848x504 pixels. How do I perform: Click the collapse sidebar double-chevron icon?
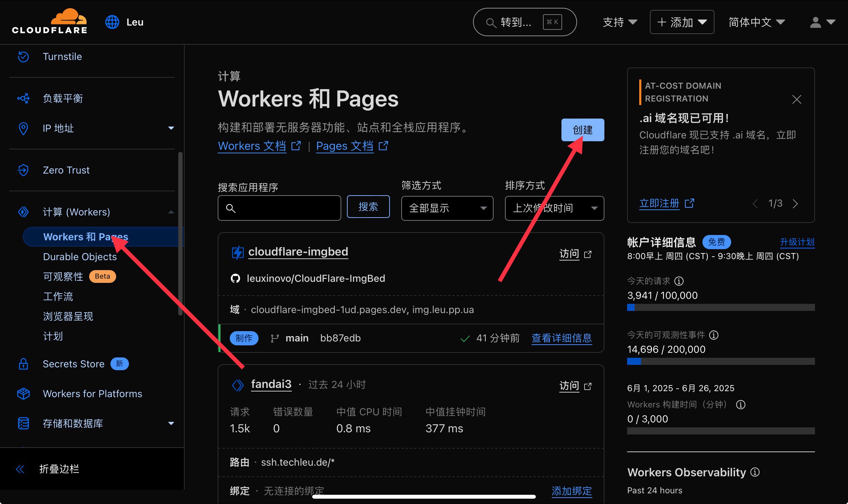(20, 469)
